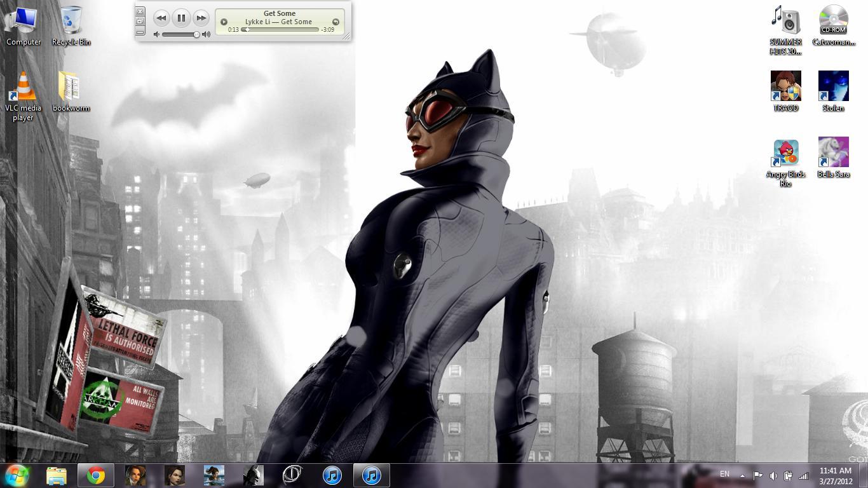Switch iTunes mini player back to full window
This screenshot has width=868, height=488.
[x=140, y=21]
